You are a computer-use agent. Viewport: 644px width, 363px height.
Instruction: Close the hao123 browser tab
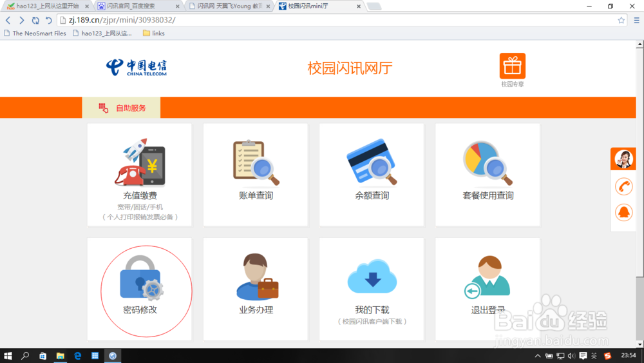click(x=87, y=6)
